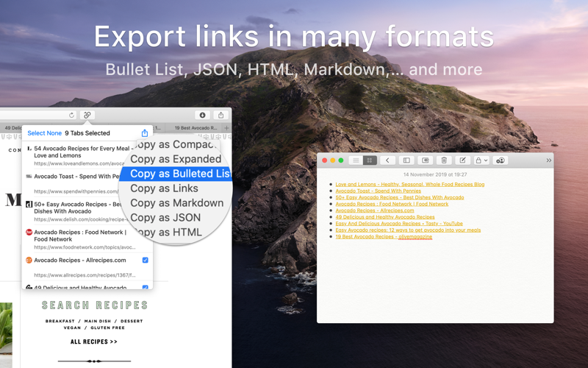Go back with Notes back chevron

pos(387,160)
